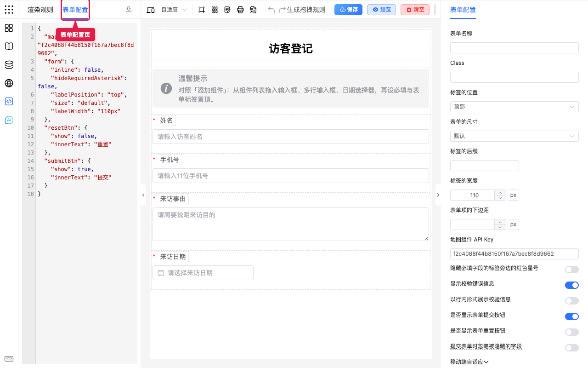Click the Class input field
588x368 pixels.
[x=514, y=77]
